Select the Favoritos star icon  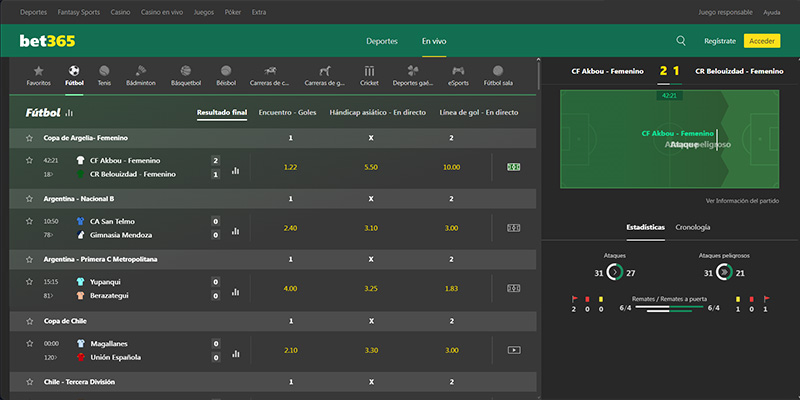tap(39, 71)
